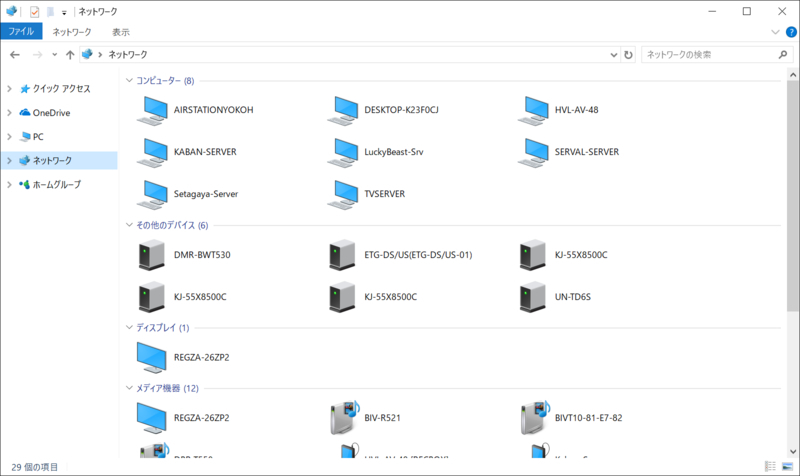Switch to details view icon in status bar
This screenshot has height=476, width=800.
pyautogui.click(x=770, y=466)
